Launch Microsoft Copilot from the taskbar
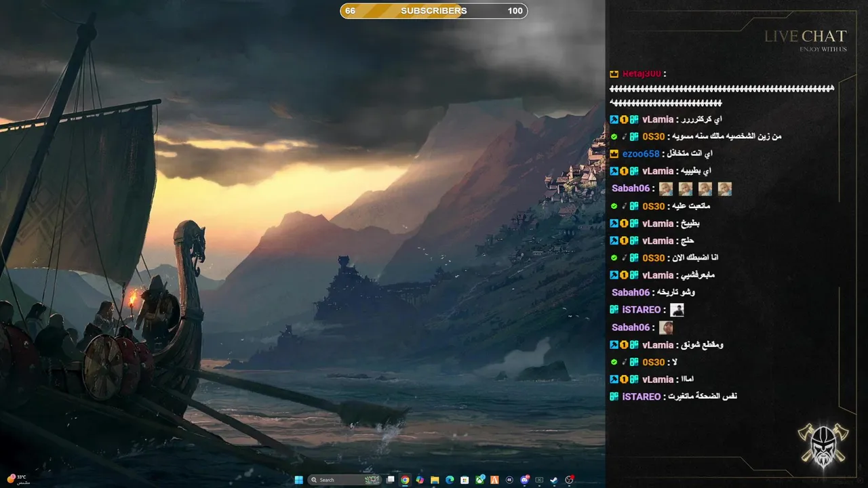 pyautogui.click(x=420, y=480)
